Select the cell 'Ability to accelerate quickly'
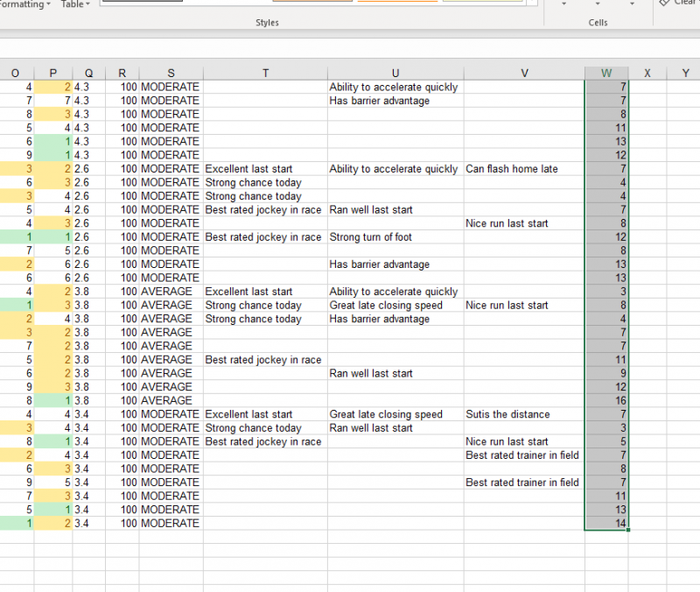Screen dimensions: 700x592 [394, 88]
